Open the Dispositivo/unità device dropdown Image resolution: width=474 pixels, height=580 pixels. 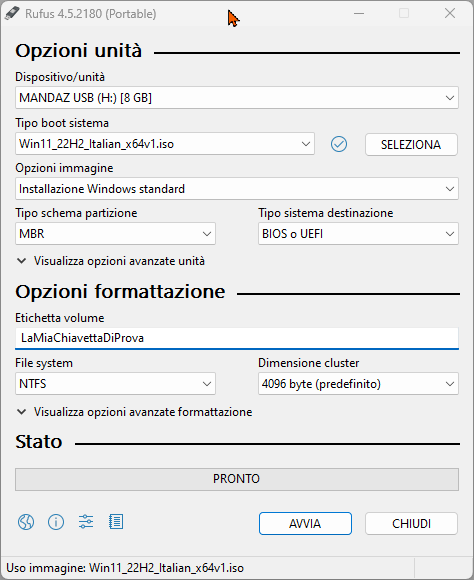[237, 98]
